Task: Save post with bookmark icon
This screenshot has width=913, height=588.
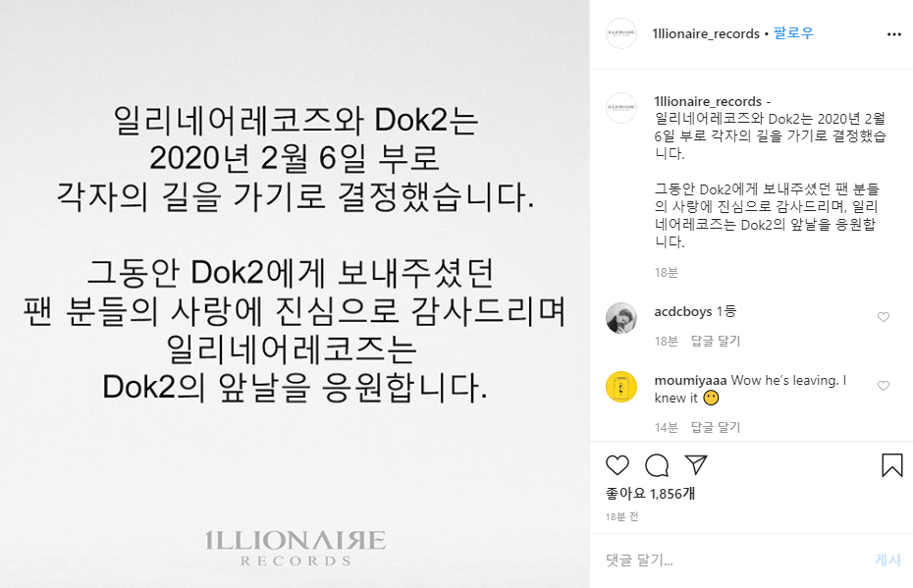Action: [x=892, y=465]
